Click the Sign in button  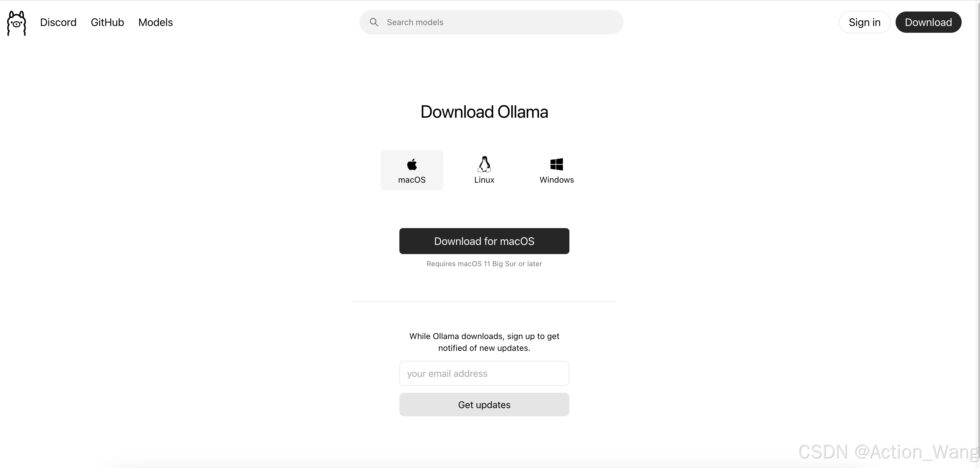point(864,22)
